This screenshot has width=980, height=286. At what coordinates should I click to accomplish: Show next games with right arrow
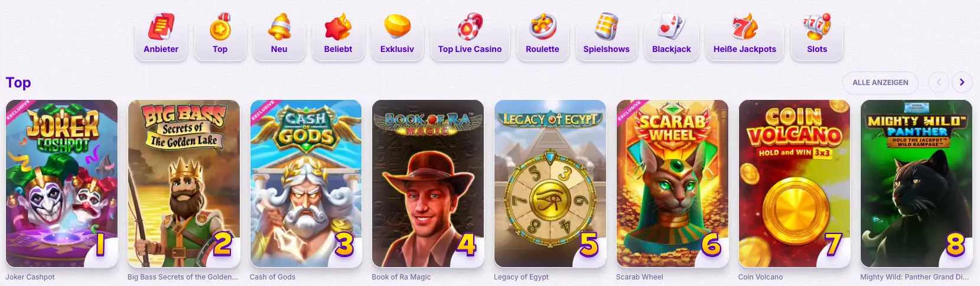(x=962, y=82)
